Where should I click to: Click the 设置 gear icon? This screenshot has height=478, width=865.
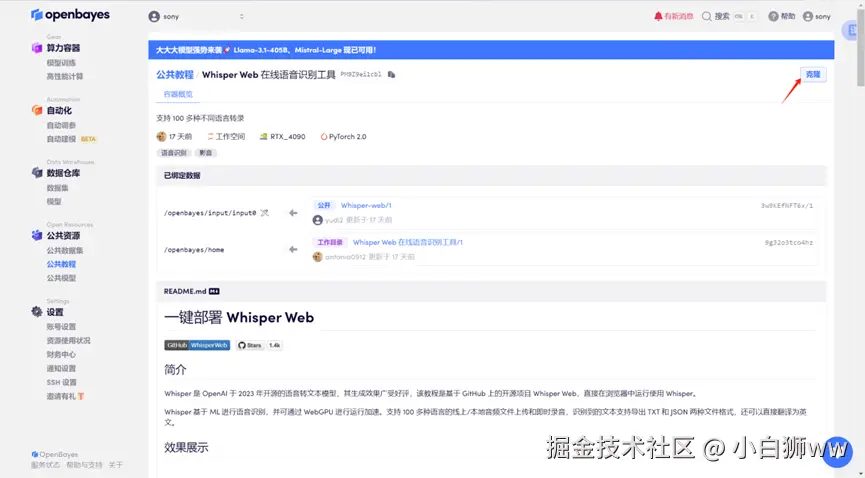[x=37, y=312]
